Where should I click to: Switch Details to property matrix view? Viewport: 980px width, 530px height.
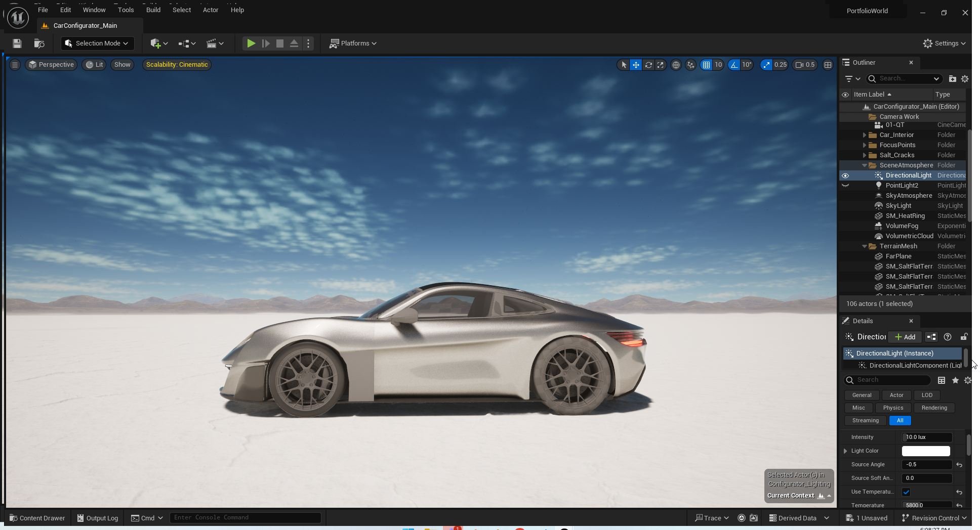click(x=942, y=380)
